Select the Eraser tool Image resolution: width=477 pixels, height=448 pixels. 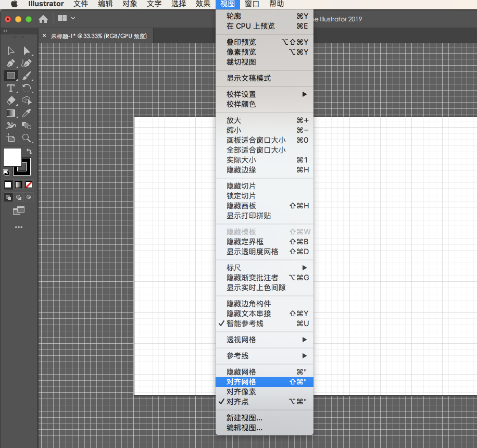point(11,101)
